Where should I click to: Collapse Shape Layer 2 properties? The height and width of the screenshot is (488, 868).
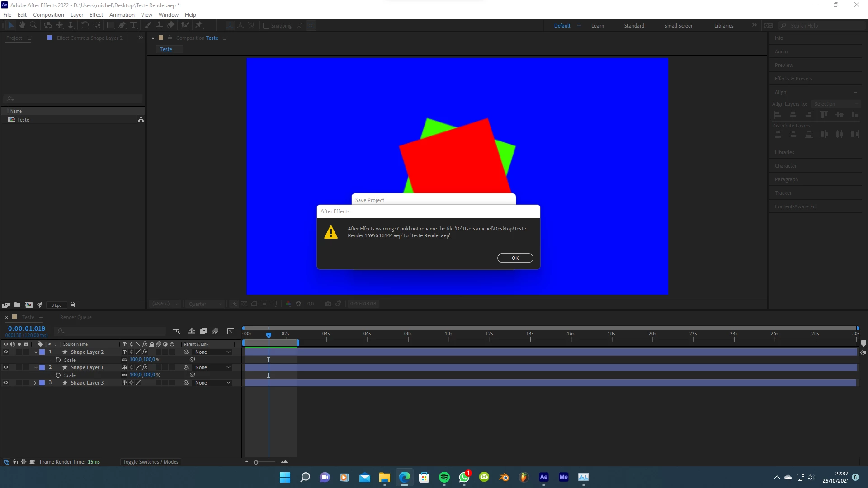pyautogui.click(x=36, y=352)
